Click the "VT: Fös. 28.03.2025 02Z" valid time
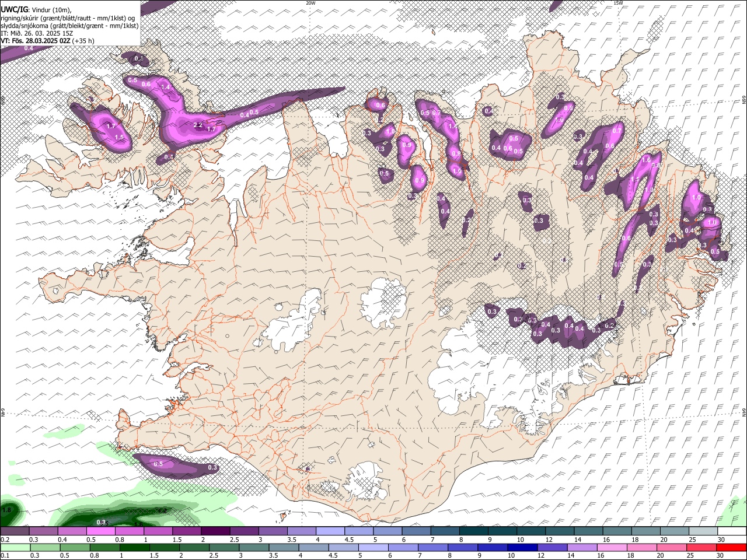 click(x=36, y=41)
